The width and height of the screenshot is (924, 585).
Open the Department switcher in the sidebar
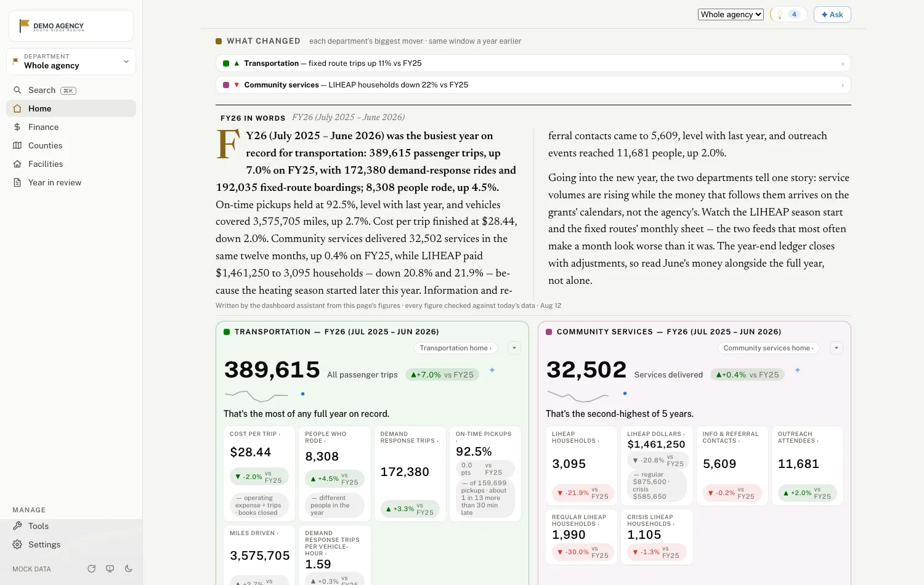[71, 62]
